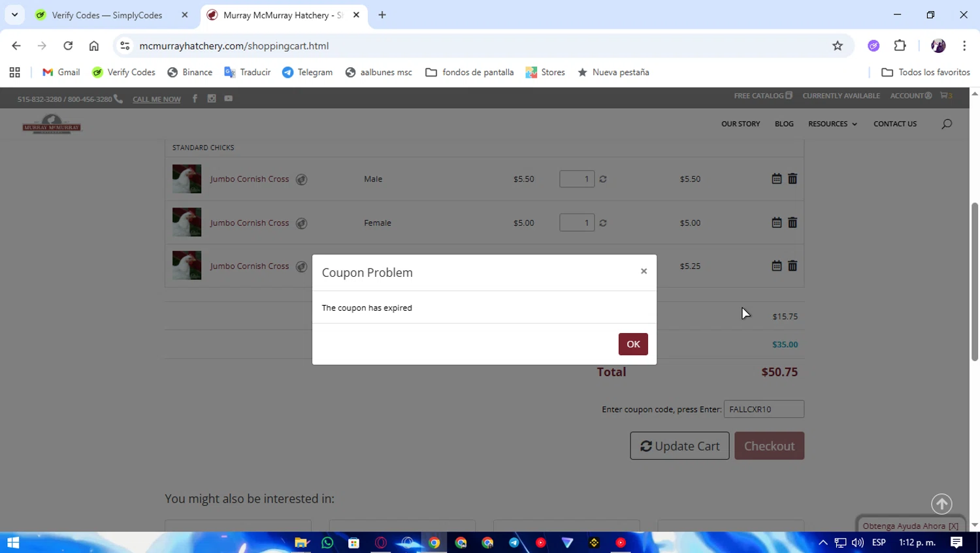Screen dimensions: 980x553
Task: Edit the Male row quantity field
Action: [577, 179]
